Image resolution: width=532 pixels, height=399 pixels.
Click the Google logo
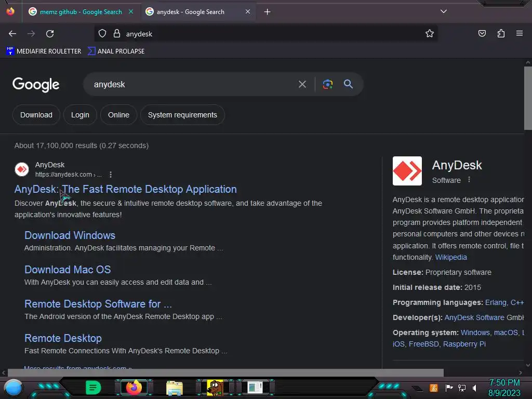[36, 85]
